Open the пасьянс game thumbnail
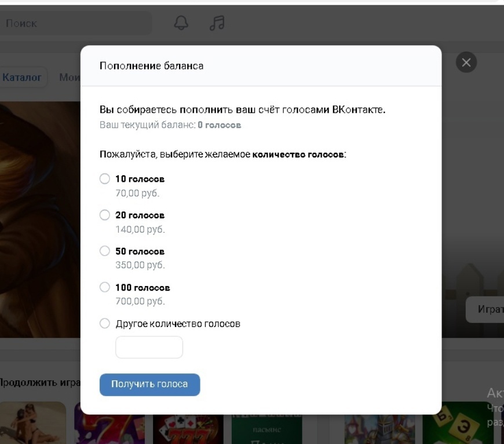Viewport: 504px width, 444px height. [x=267, y=429]
